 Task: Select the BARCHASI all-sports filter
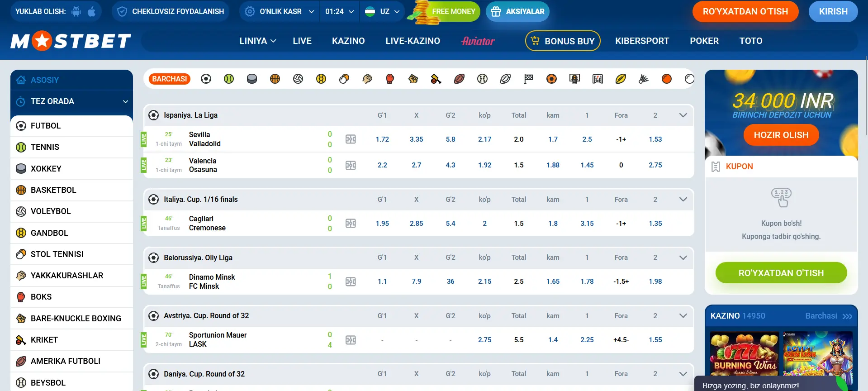click(x=169, y=79)
